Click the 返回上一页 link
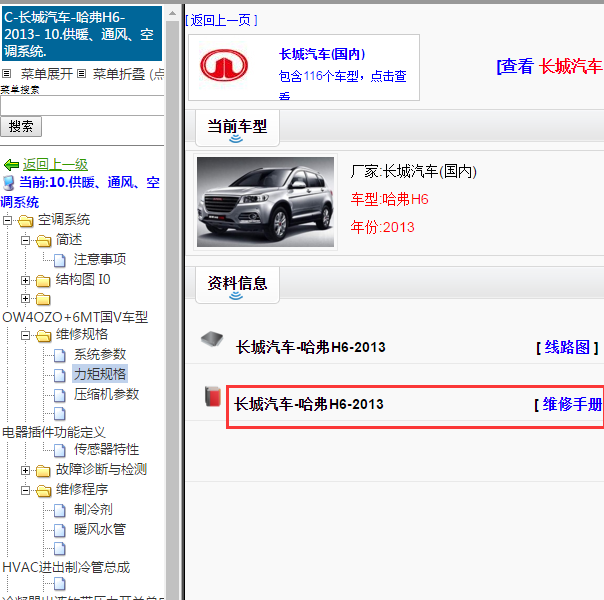Viewport: 604px width, 600px height. click(221, 20)
